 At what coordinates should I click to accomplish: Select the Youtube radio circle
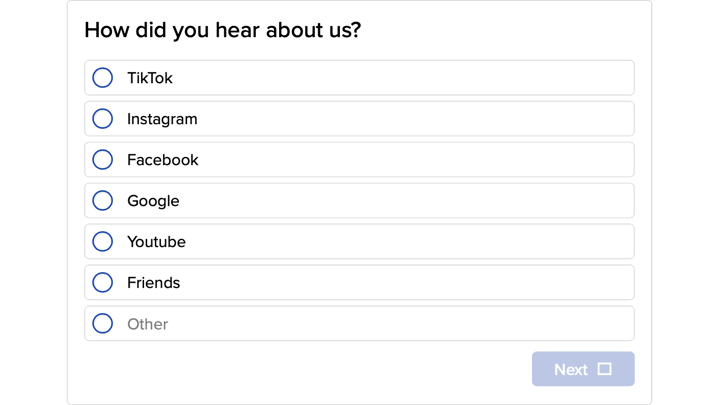[102, 242]
